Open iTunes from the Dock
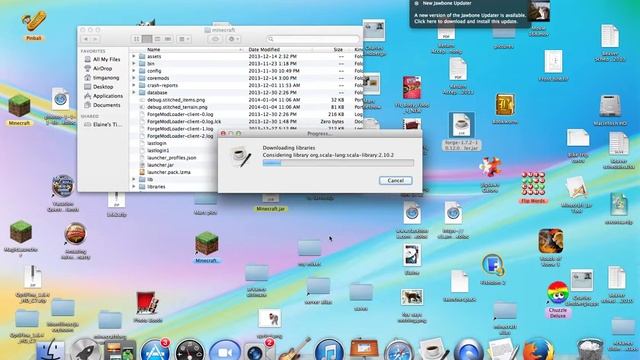The width and height of the screenshot is (640, 360). [x=329, y=351]
